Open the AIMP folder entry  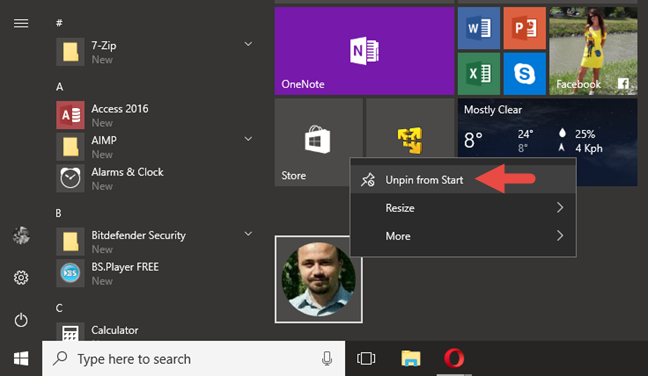pos(156,147)
